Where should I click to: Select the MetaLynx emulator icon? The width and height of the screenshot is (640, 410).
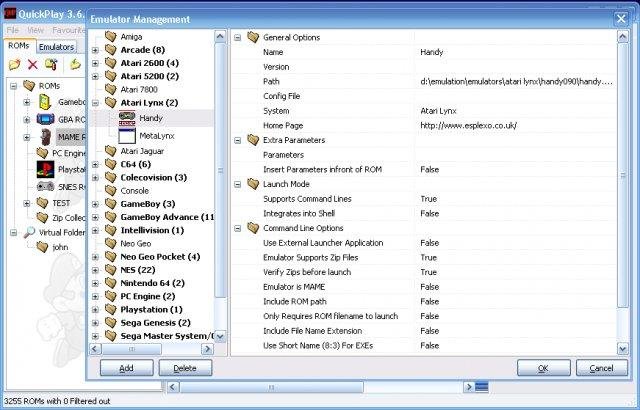(127, 136)
